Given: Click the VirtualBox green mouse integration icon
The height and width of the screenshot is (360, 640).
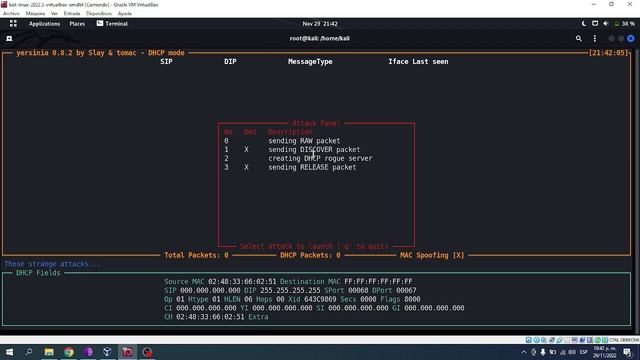Looking at the screenshot, I should coord(597,340).
